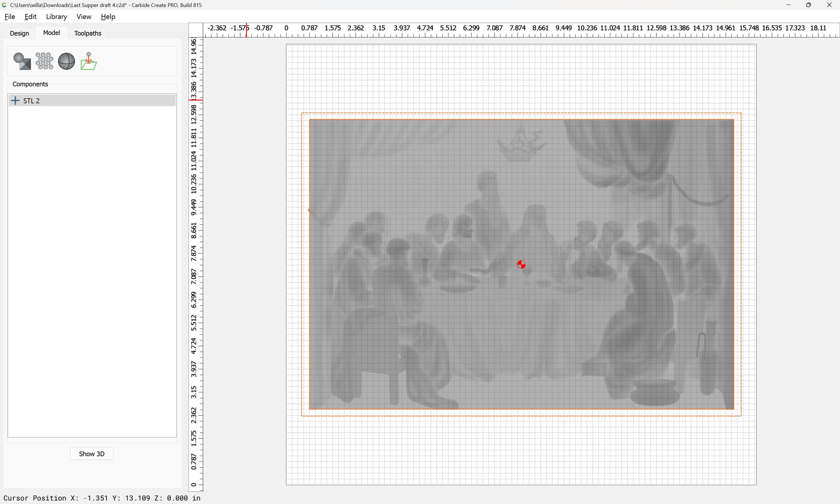This screenshot has height=504, width=840.
Task: Click the red origin marker on canvas
Action: pyautogui.click(x=521, y=265)
